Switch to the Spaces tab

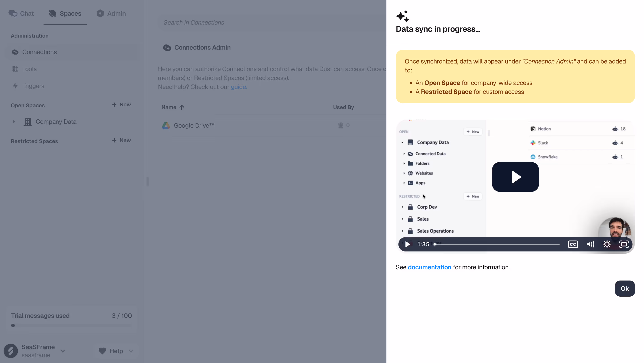[x=65, y=13]
